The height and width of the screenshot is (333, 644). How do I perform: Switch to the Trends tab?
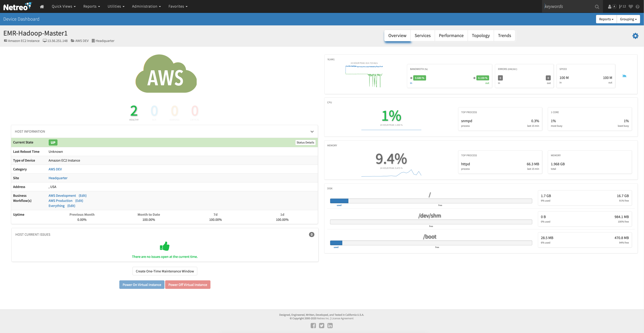pyautogui.click(x=504, y=36)
